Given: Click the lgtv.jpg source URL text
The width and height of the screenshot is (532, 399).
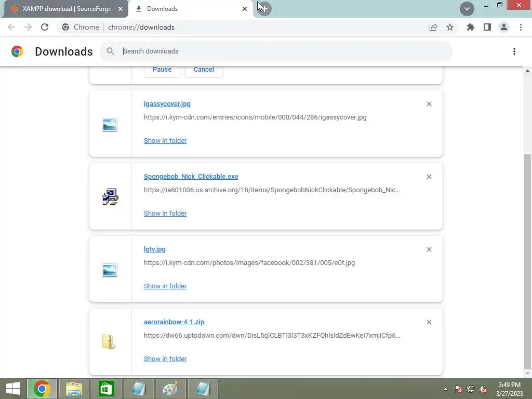Looking at the screenshot, I should click(x=249, y=262).
